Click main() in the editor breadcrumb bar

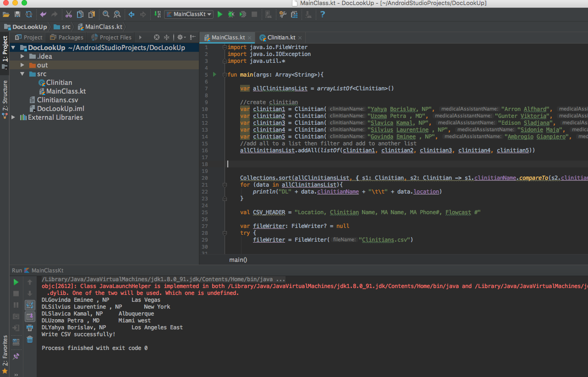238,260
